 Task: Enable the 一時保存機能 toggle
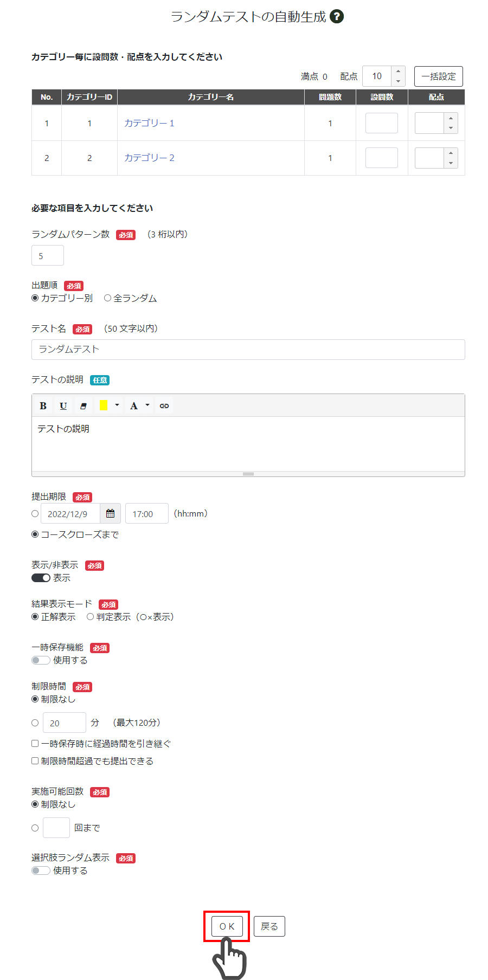41,660
